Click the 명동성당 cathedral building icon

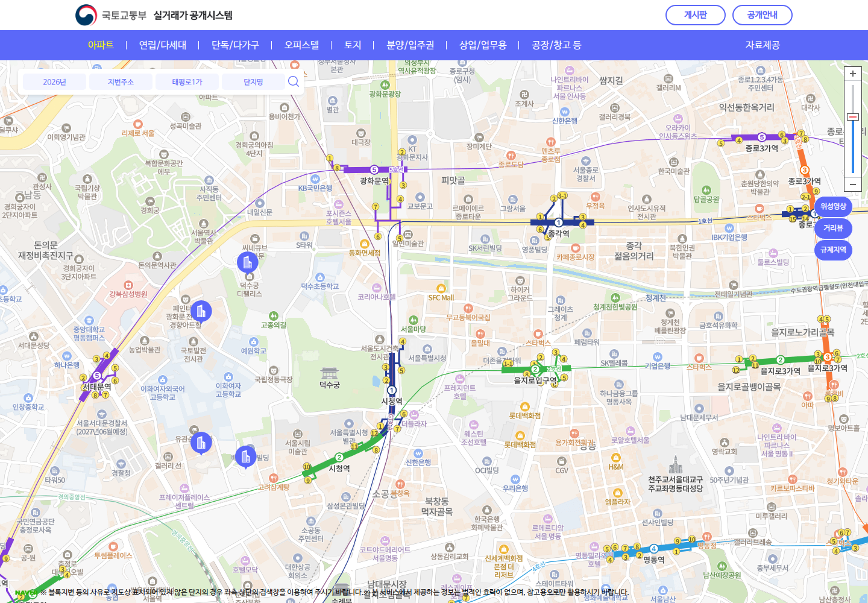click(x=675, y=465)
